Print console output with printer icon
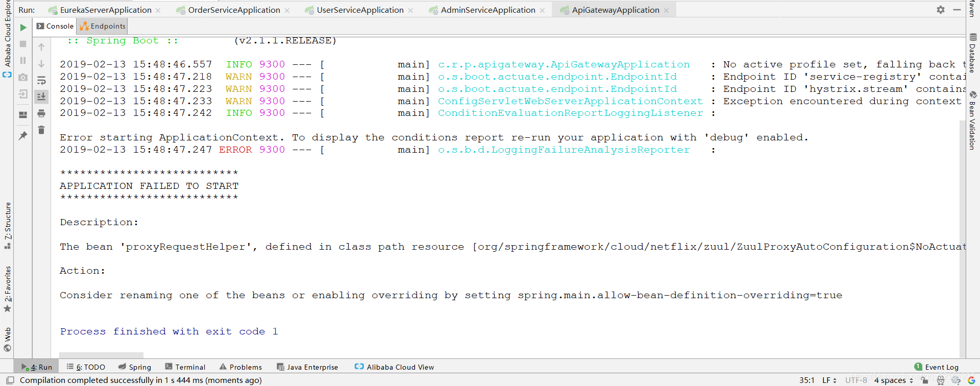 [41, 113]
